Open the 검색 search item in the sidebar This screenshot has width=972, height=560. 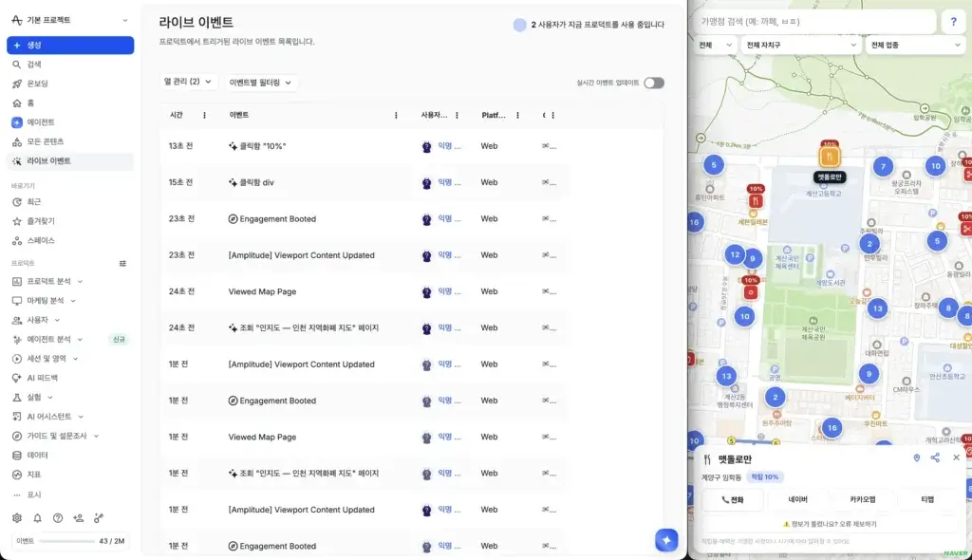34,65
